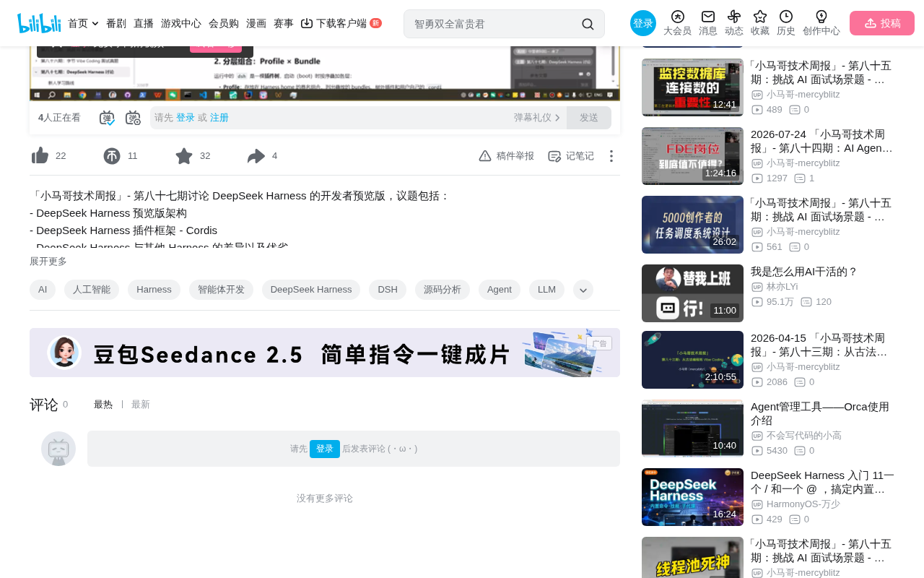924x578 pixels.
Task: Click the default avatar in comments
Action: 58,449
